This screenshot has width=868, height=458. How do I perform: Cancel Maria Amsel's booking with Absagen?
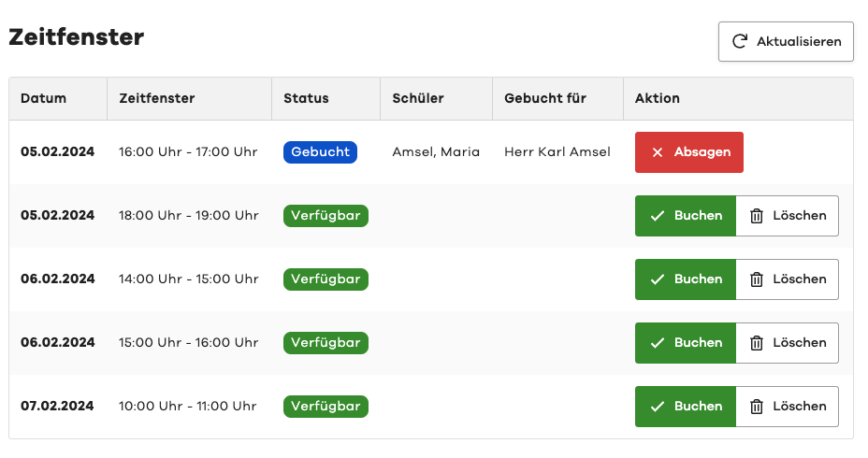click(x=689, y=152)
